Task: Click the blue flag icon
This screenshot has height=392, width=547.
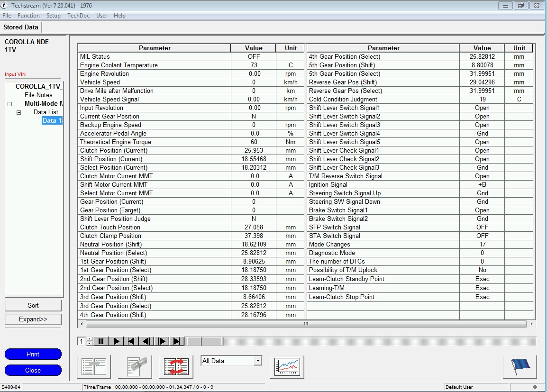Action: point(520,366)
